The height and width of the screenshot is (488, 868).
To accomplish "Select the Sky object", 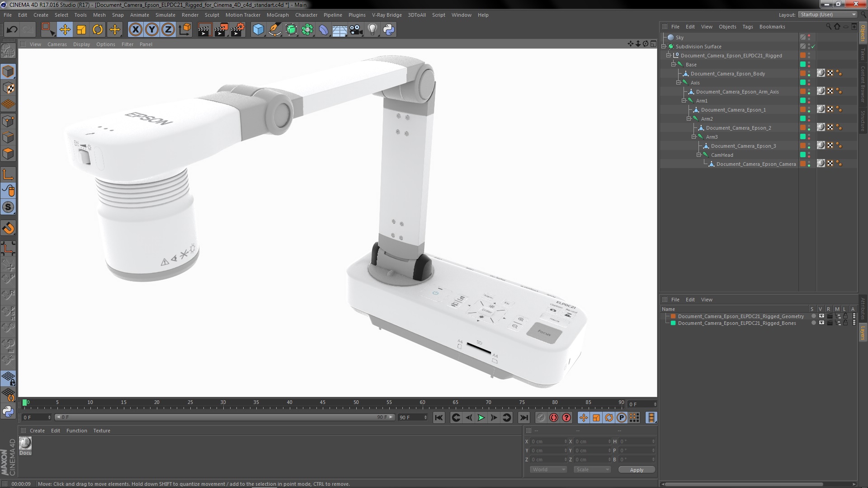I will click(x=679, y=38).
